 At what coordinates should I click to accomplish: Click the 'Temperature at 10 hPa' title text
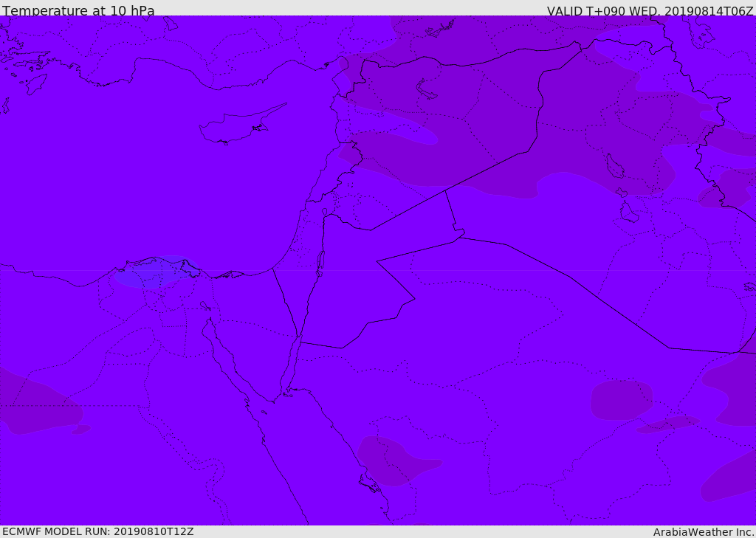[78, 10]
